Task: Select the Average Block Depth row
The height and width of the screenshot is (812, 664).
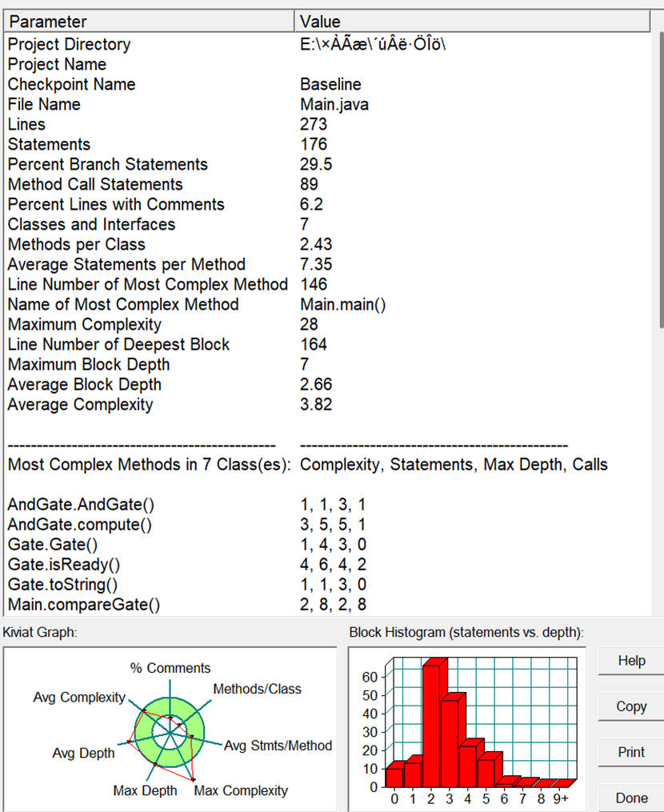Action: (326, 385)
